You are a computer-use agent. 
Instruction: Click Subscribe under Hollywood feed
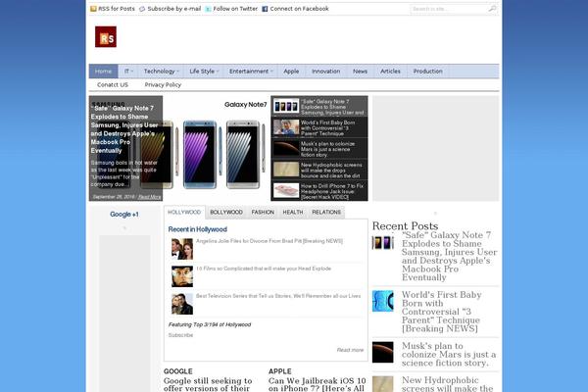(180, 335)
